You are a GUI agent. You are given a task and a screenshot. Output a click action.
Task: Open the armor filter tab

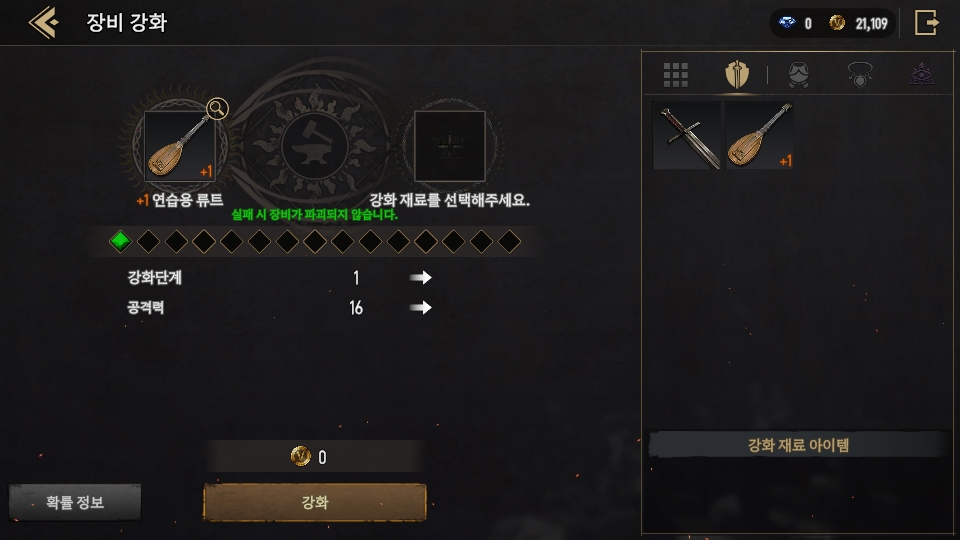click(x=798, y=75)
